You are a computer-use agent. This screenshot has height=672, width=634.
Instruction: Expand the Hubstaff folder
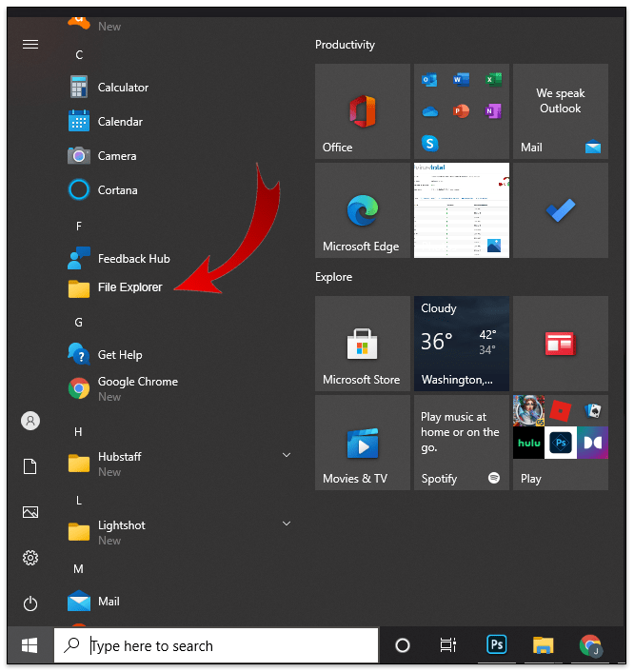287,455
